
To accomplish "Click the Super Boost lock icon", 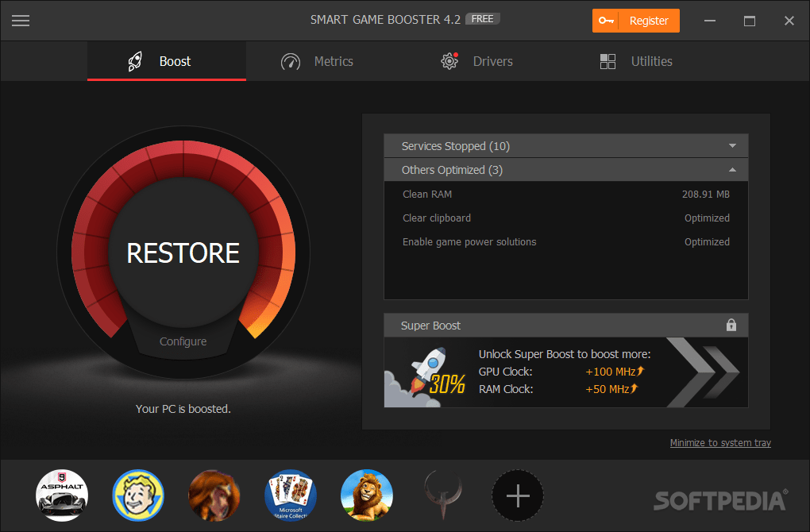I will 731,325.
